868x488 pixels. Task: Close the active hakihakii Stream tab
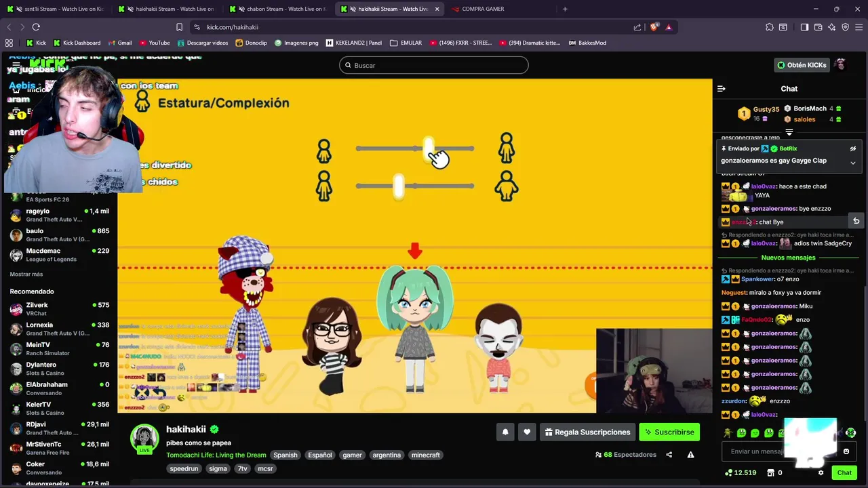[437, 9]
